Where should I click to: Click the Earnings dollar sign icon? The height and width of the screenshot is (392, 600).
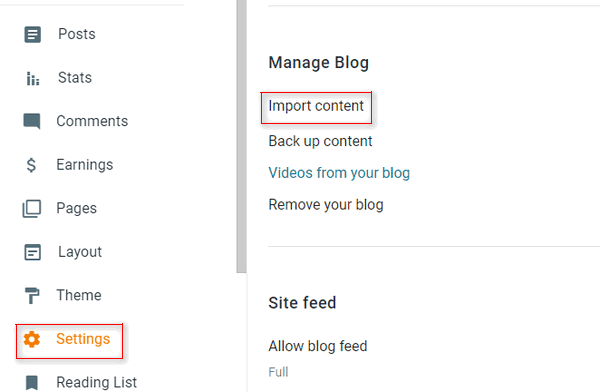coord(31,165)
